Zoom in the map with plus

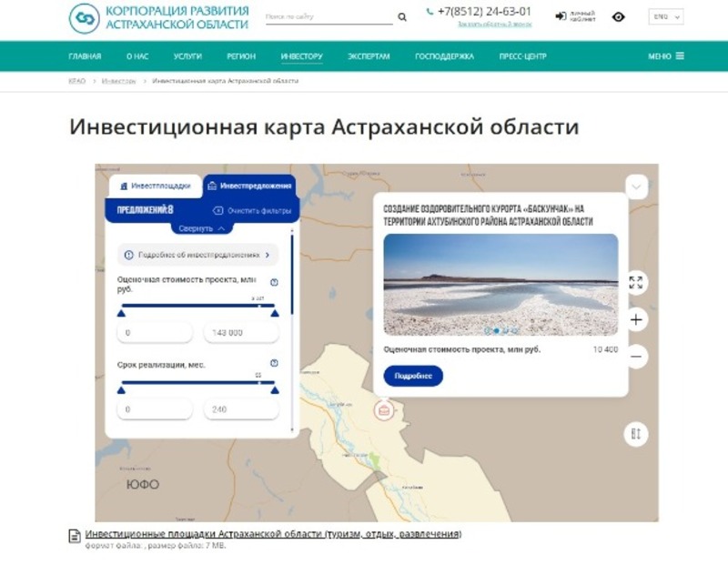coord(636,319)
